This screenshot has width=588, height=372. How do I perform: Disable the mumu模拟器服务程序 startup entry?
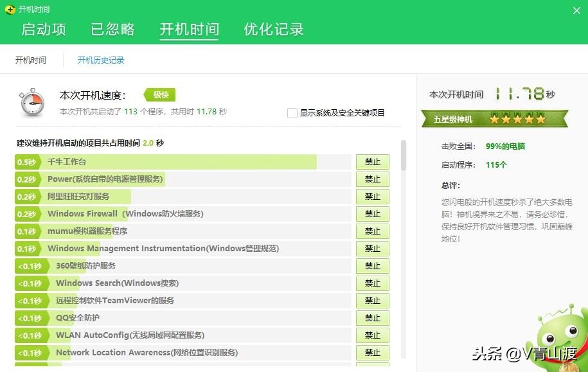(372, 231)
